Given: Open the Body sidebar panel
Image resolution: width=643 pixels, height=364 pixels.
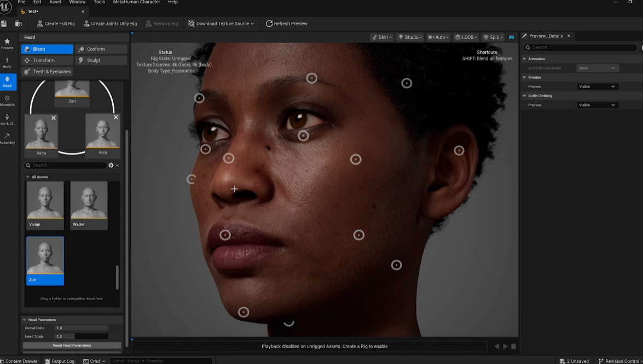Looking at the screenshot, I should [7, 63].
